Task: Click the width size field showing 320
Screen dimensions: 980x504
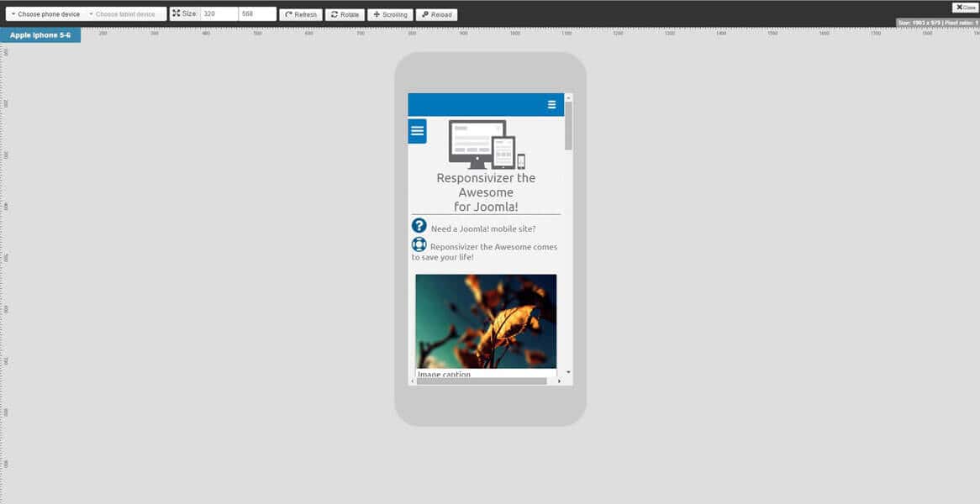Action: (x=219, y=13)
